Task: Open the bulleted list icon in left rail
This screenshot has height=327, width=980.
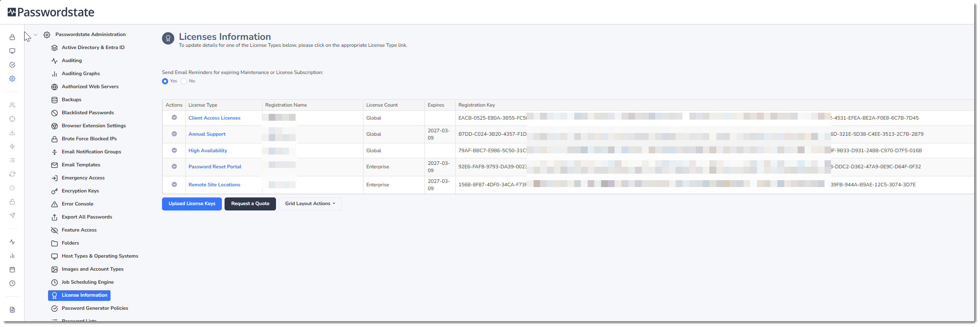Action: [x=12, y=160]
